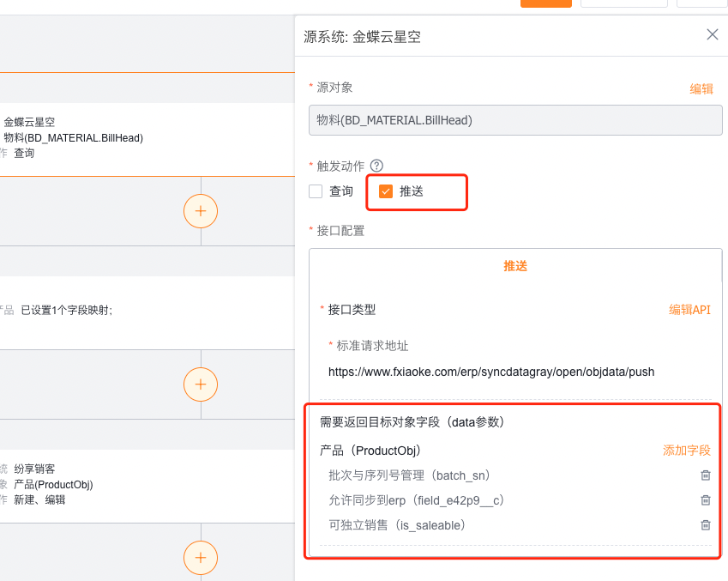Select the 金蝶云星空 source node card

click(x=147, y=139)
